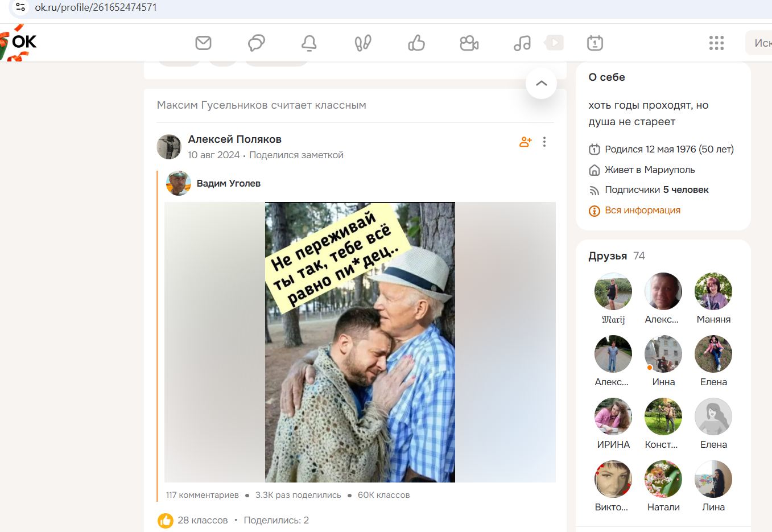Click the Вся информация link
Screen dimensions: 772x532
click(x=642, y=210)
